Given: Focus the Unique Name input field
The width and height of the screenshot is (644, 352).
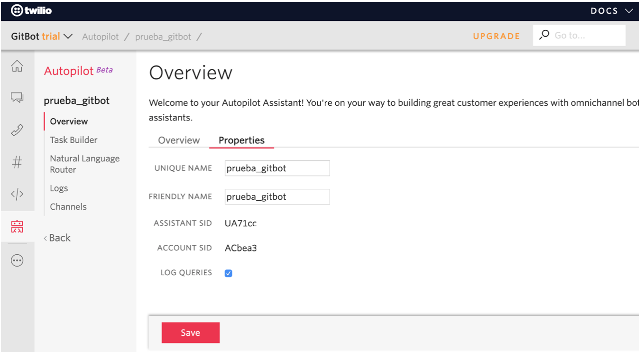Looking at the screenshot, I should coord(277,168).
